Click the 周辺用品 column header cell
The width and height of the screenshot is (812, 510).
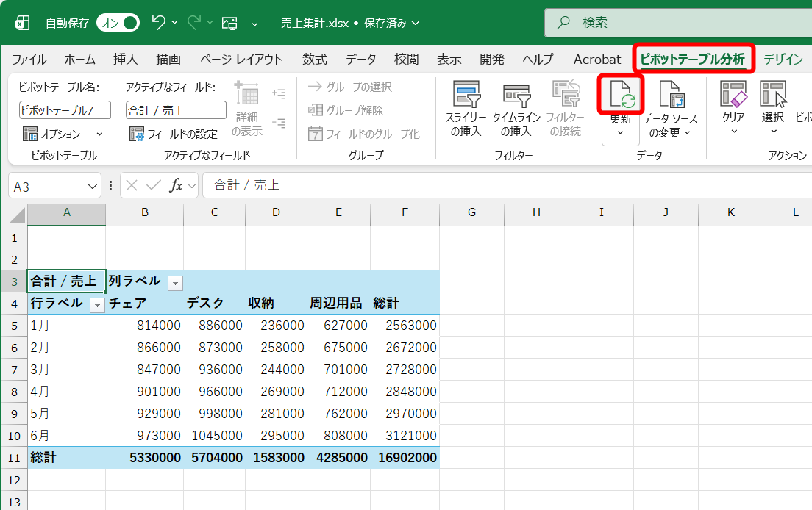[x=338, y=303]
